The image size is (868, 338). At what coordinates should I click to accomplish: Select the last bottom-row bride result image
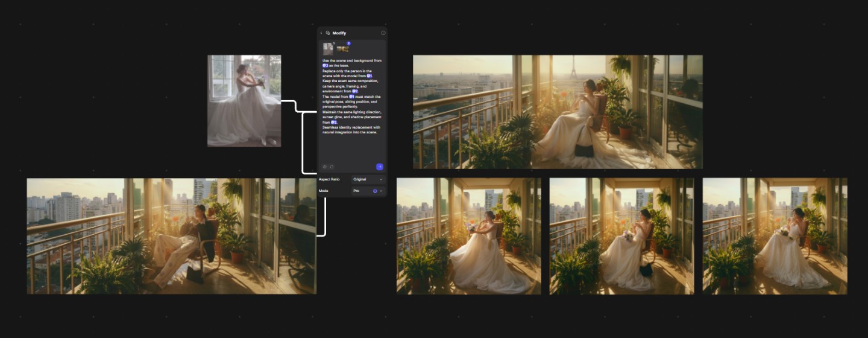[x=775, y=236]
